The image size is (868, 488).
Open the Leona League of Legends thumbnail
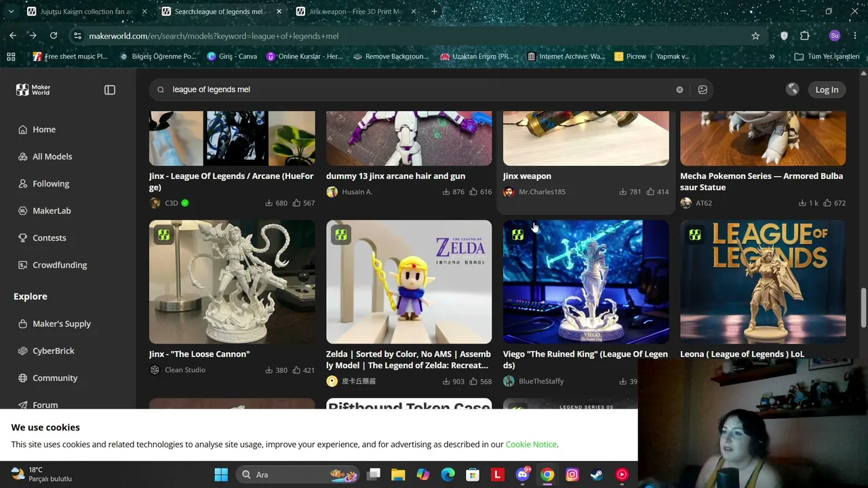coord(763,282)
